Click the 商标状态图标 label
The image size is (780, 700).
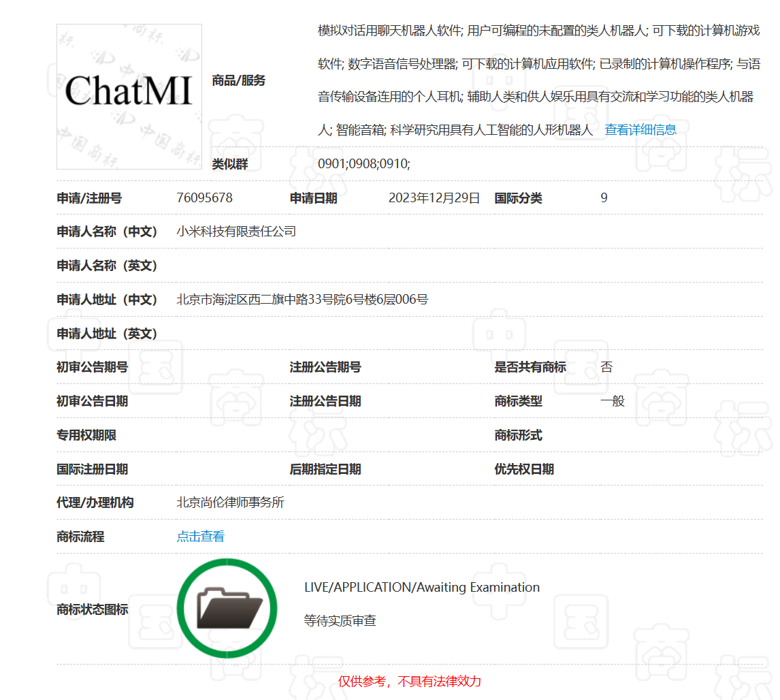coord(93,609)
